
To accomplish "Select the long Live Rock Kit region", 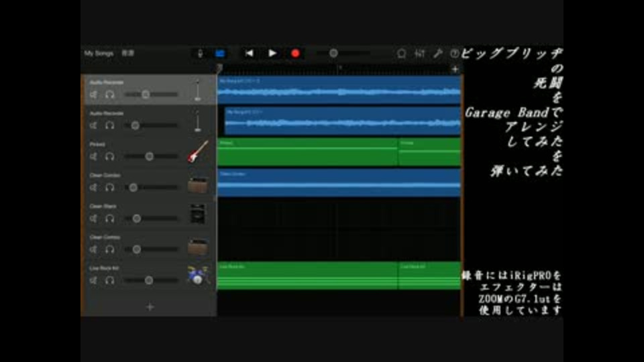I will [x=308, y=276].
